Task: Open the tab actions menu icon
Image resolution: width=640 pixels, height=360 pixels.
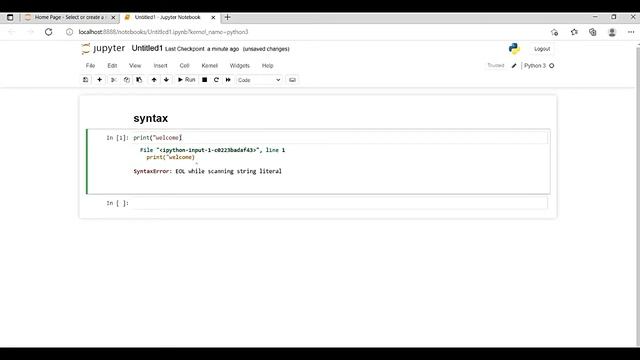Action: [10, 18]
